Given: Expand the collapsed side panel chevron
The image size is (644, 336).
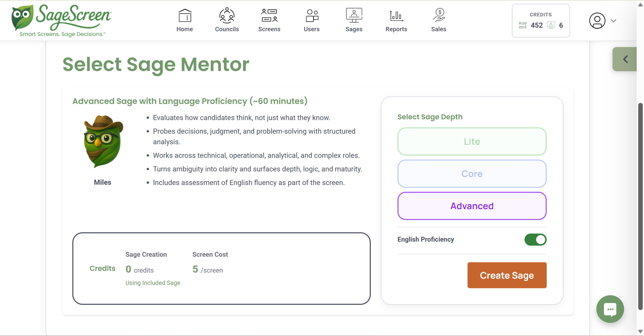Looking at the screenshot, I should (625, 59).
